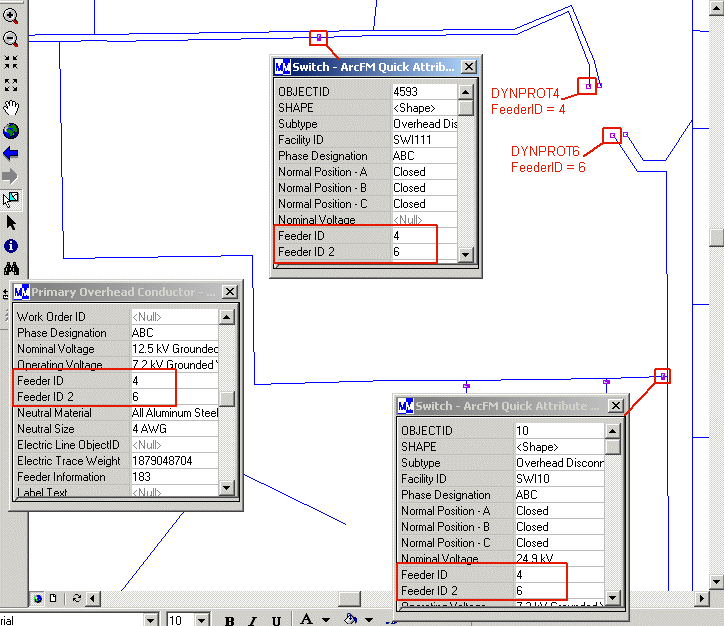The image size is (724, 626).
Task: Open the Find binoculars tool
Action: (11, 269)
